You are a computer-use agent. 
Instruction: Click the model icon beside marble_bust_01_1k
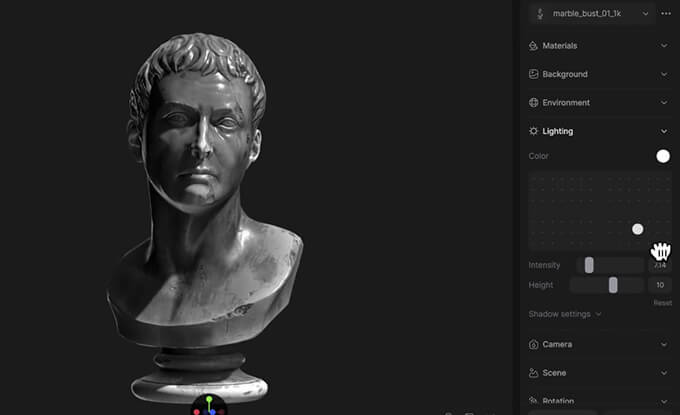539,14
